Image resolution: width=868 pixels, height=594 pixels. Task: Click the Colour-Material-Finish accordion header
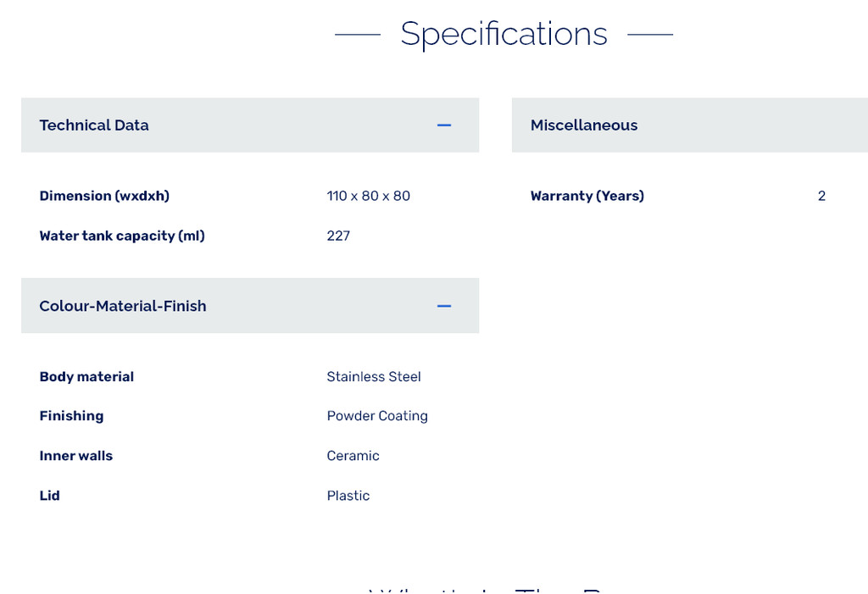[123, 306]
